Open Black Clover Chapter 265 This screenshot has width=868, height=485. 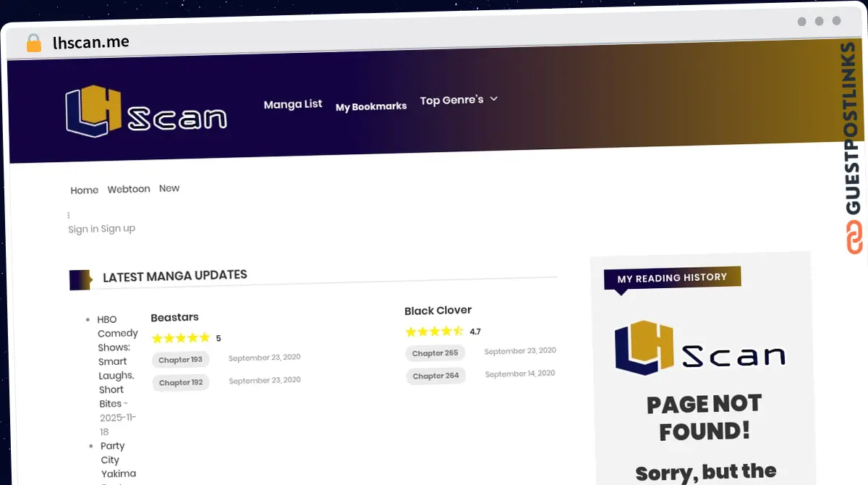coord(435,353)
